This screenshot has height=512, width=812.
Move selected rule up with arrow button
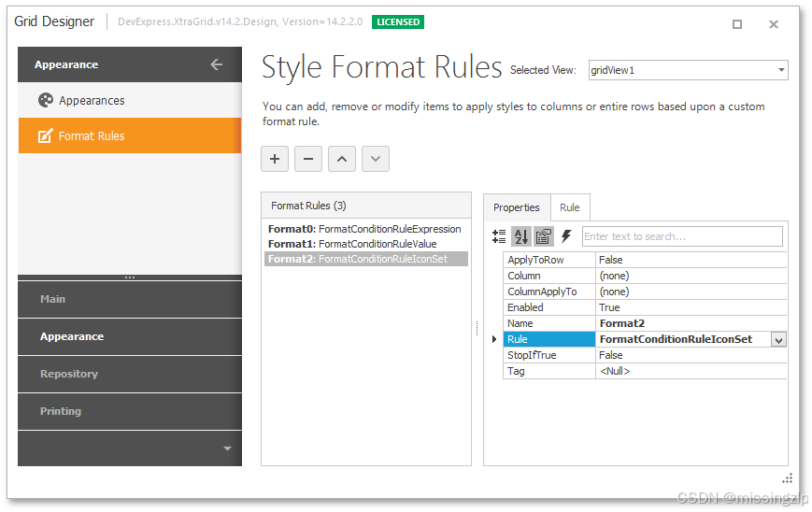click(342, 159)
